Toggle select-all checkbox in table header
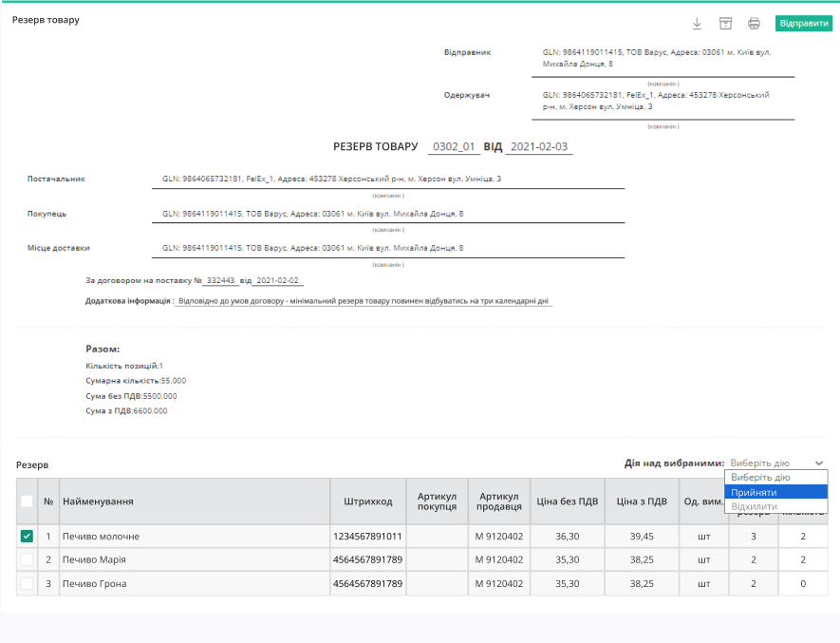This screenshot has height=643, width=840. coord(27,501)
